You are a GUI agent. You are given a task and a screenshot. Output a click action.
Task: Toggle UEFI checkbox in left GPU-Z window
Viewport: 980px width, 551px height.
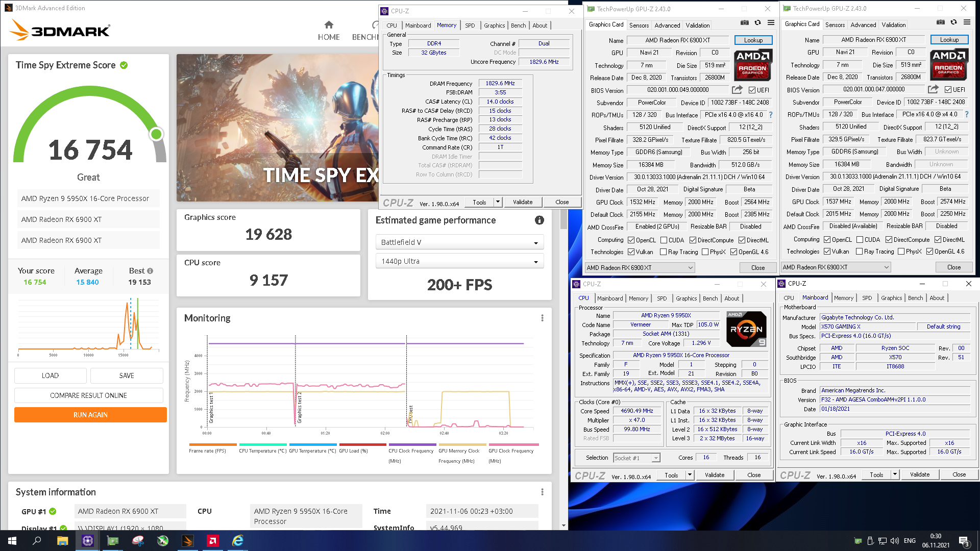[x=752, y=90]
